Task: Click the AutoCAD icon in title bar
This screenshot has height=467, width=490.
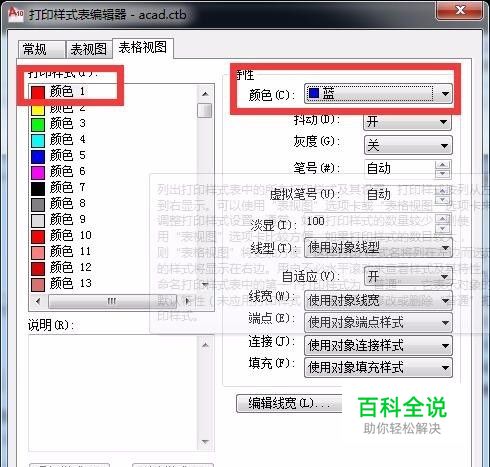Action: [16, 14]
